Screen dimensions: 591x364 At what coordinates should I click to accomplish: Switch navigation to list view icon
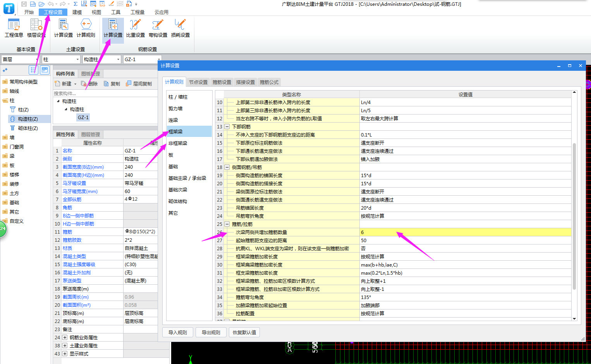[x=33, y=70]
